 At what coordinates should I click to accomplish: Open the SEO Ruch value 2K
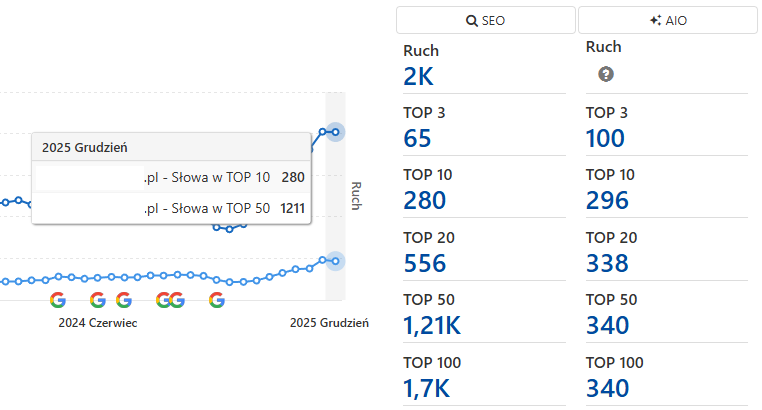[x=419, y=77]
